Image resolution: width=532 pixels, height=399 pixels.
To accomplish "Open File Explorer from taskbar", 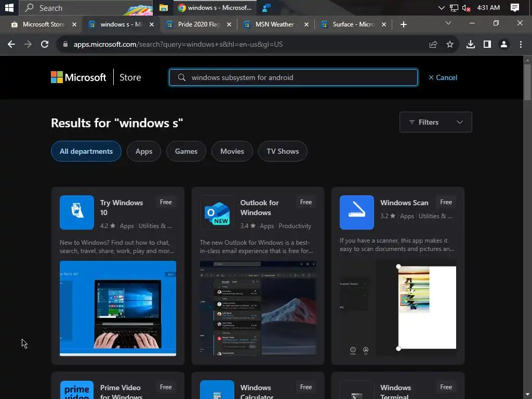I will (x=164, y=8).
